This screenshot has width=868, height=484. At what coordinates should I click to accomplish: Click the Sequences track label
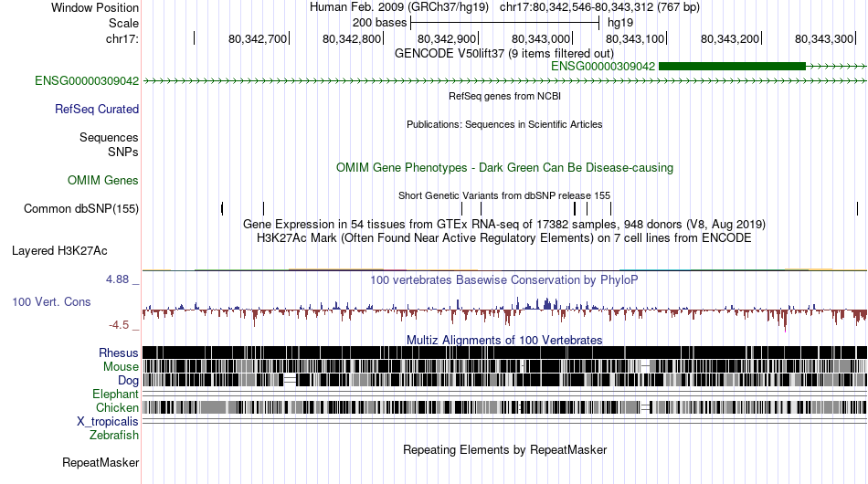tap(109, 137)
